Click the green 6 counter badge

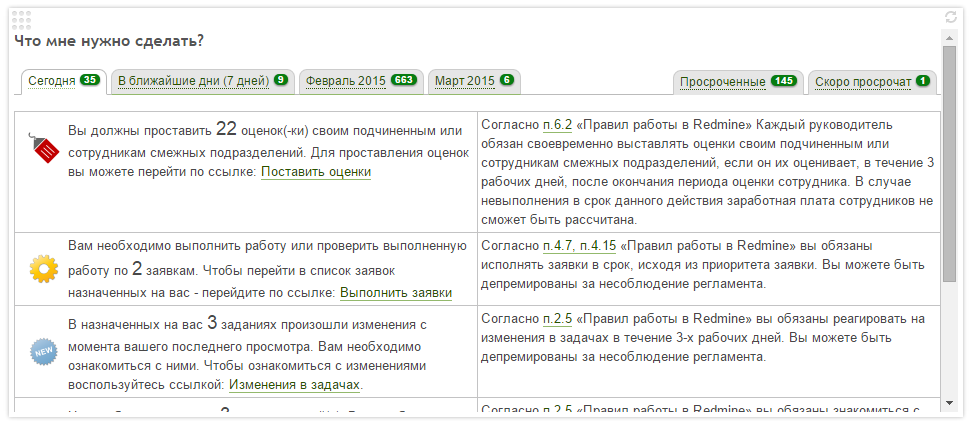click(507, 80)
